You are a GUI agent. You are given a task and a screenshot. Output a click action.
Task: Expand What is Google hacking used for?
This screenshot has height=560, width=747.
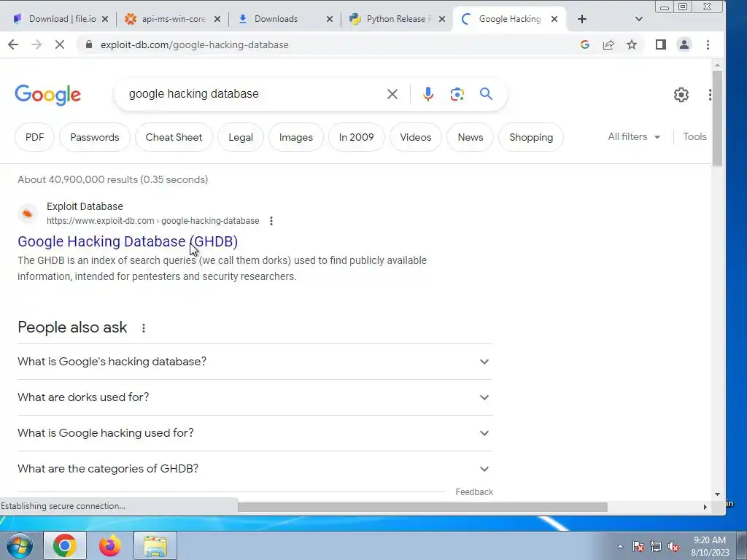tap(255, 433)
